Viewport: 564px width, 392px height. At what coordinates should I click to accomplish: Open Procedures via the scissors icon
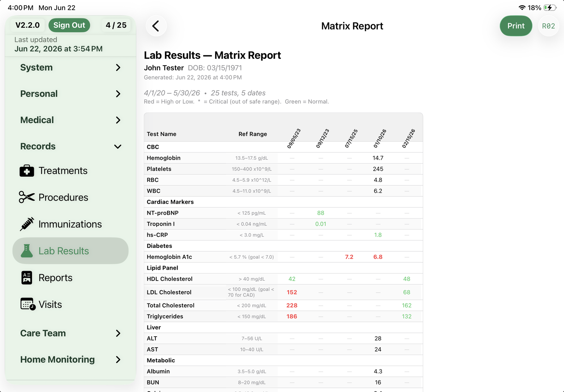pos(27,197)
